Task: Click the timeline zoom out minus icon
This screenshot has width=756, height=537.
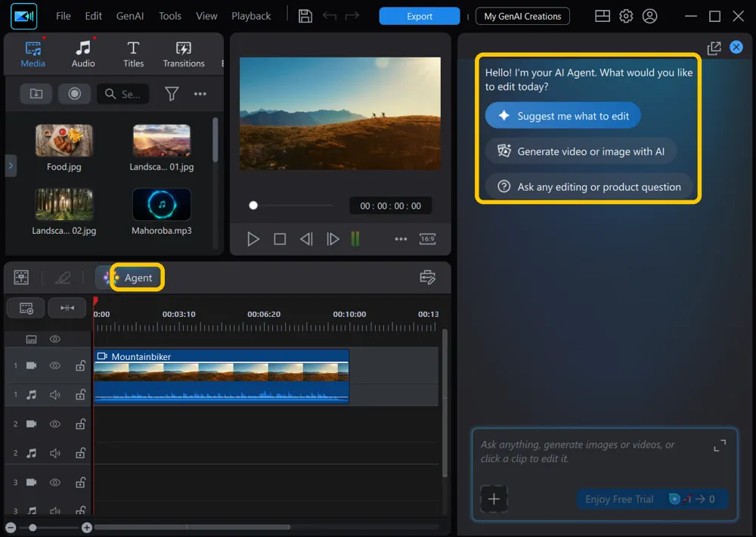Action: 11,528
